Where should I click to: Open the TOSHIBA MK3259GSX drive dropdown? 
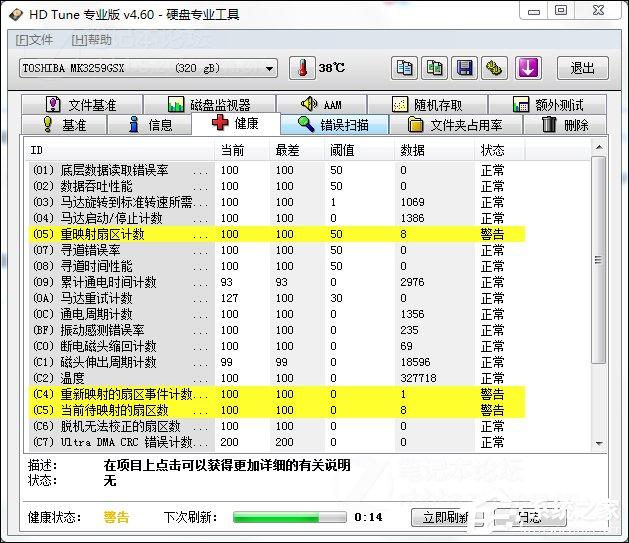click(148, 69)
